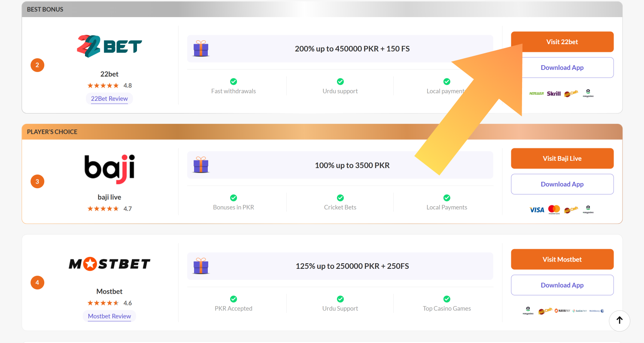
Task: Click the green checkmark above Fast withdrawals
Action: coord(234,81)
